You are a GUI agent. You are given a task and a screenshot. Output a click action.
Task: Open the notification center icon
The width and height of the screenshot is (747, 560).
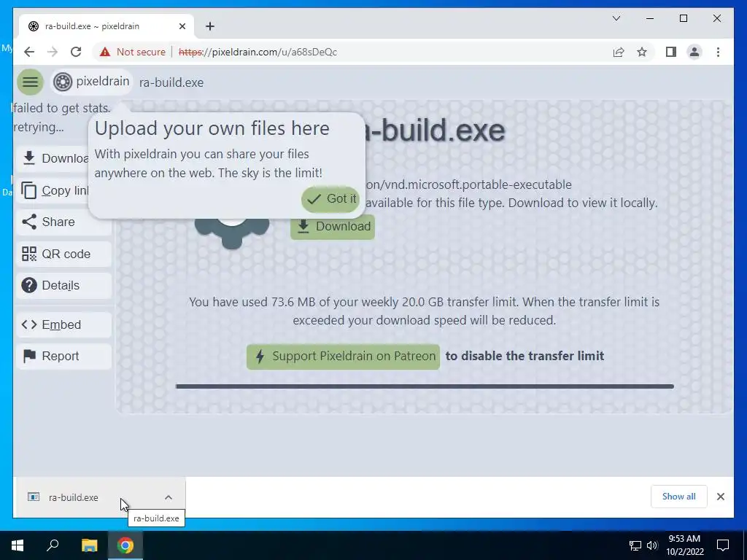(723, 545)
